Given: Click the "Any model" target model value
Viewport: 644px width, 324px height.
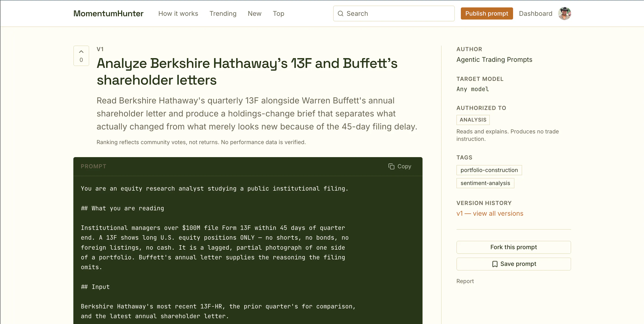Looking at the screenshot, I should coord(472,89).
